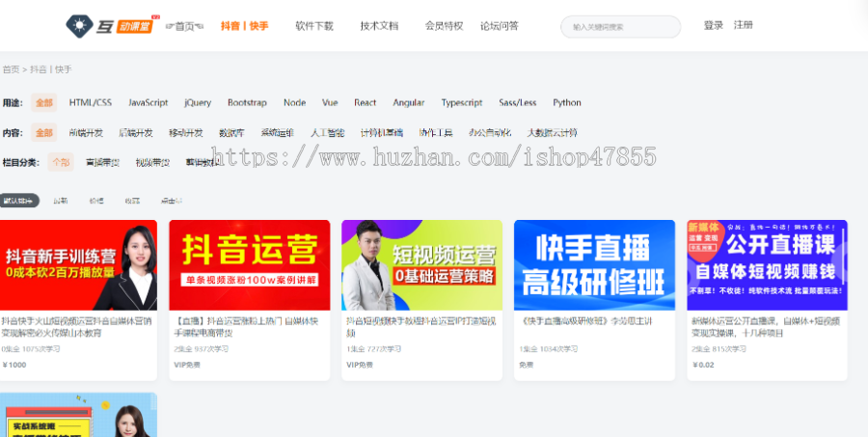Click 首页 in the breadcrumb
The image size is (868, 437).
click(11, 69)
